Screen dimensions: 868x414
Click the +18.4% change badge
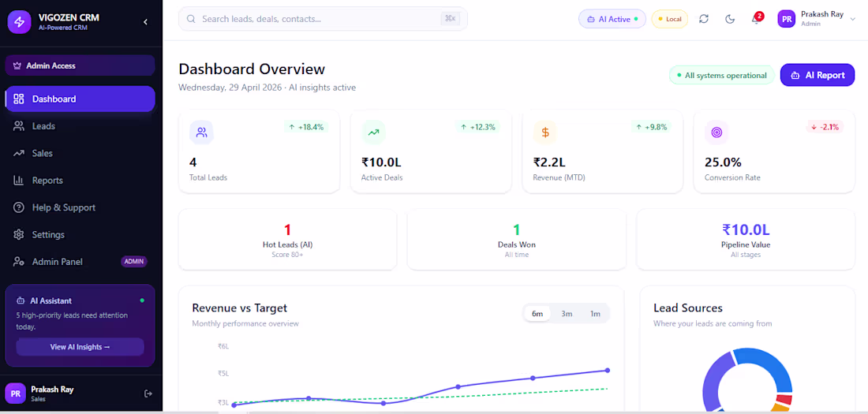coord(306,127)
